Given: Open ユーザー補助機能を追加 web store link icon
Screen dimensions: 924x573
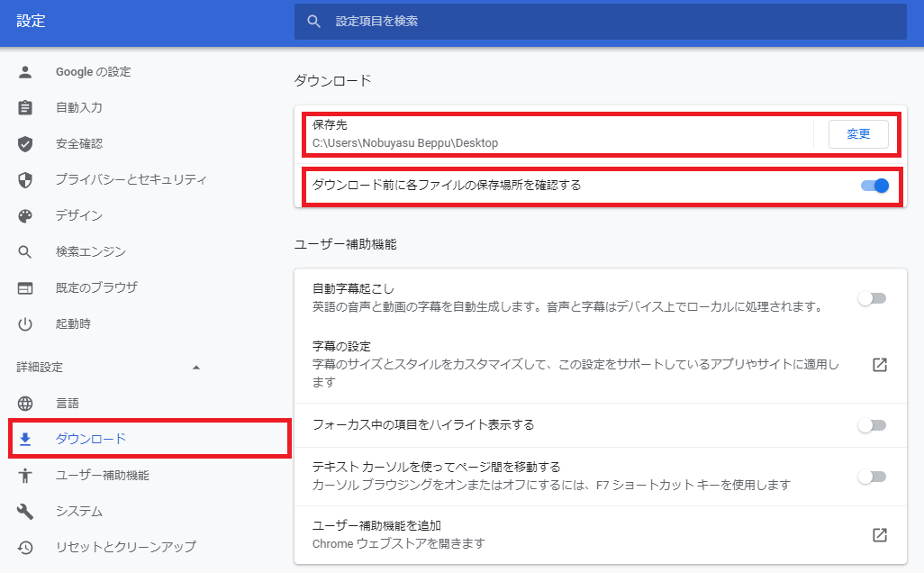Looking at the screenshot, I should point(880,534).
